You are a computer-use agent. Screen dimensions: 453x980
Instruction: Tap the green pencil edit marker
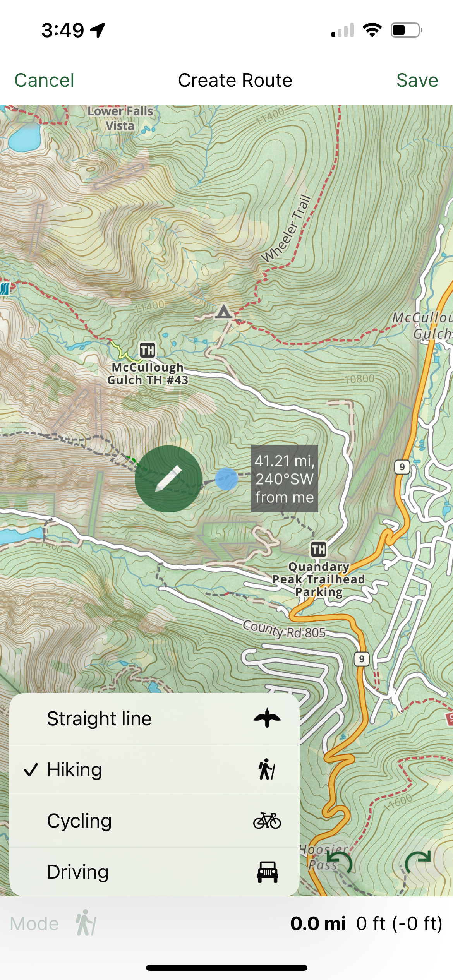pos(168,479)
